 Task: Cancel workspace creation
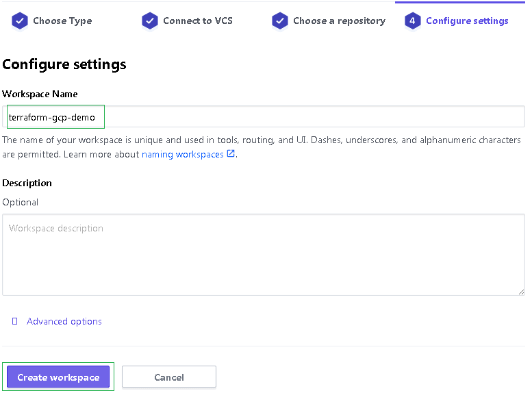pyautogui.click(x=169, y=377)
